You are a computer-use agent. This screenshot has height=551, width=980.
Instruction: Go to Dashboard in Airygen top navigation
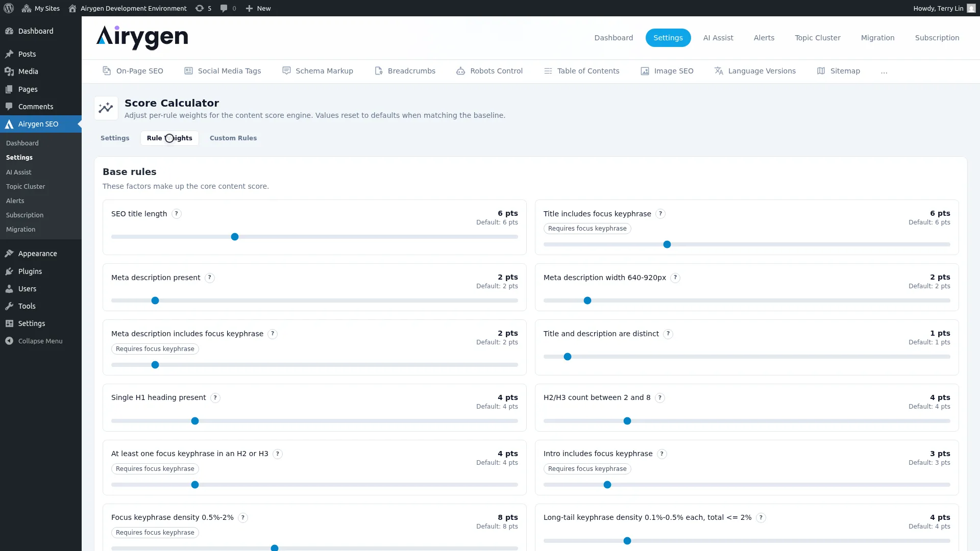(614, 38)
